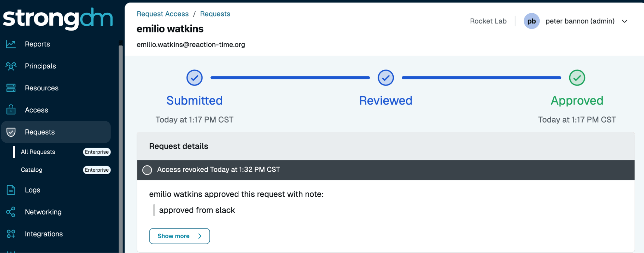Click the progress bar between Submitted and Reviewed
Screen dimensions: 644x253
pos(289,78)
